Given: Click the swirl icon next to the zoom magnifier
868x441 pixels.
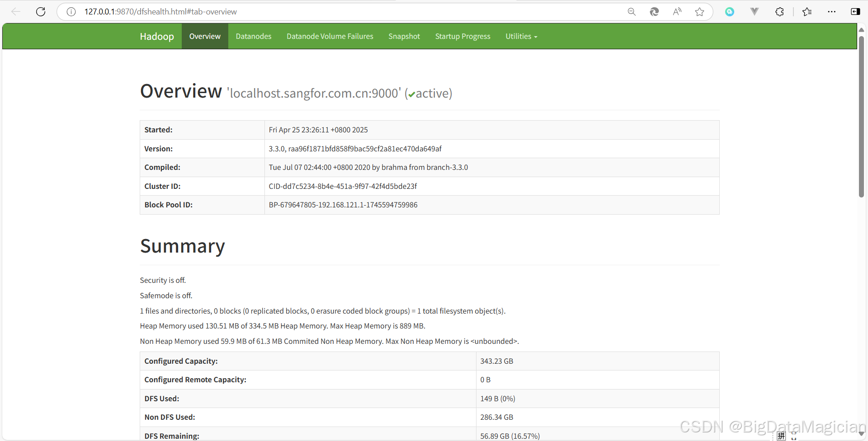Looking at the screenshot, I should 654,12.
